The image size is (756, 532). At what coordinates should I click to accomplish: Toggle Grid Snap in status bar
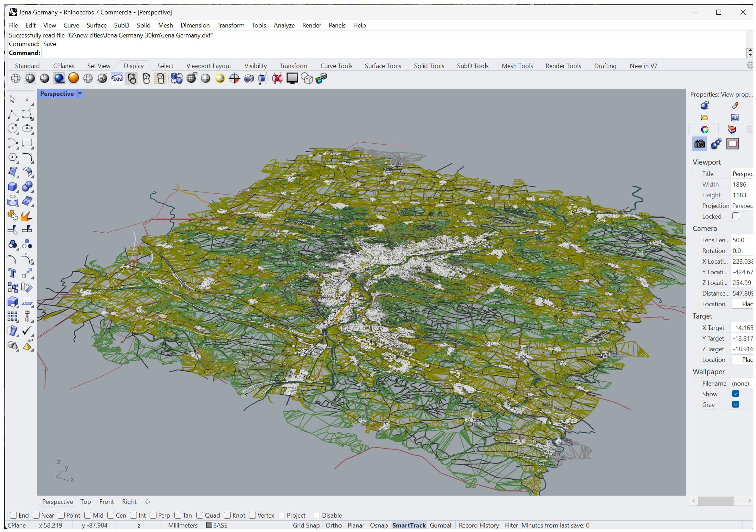[306, 525]
